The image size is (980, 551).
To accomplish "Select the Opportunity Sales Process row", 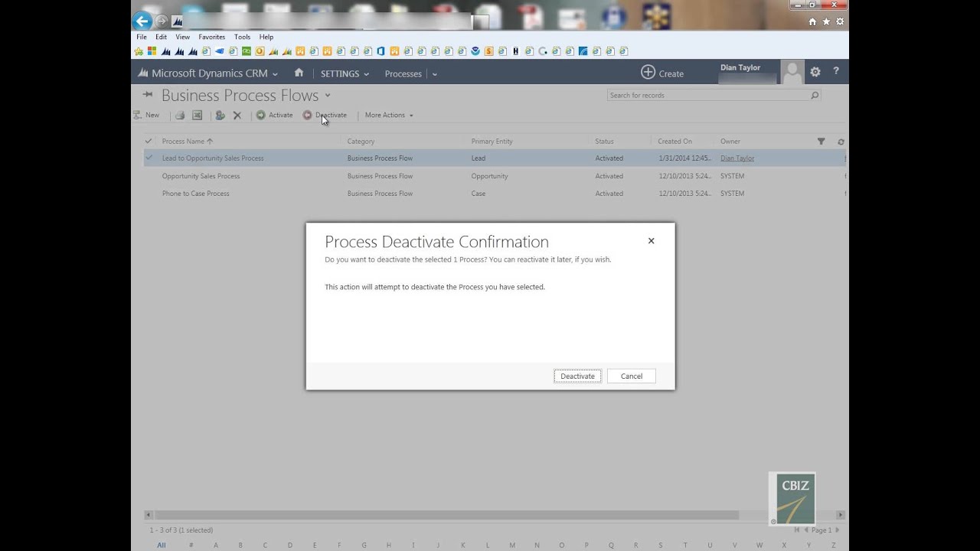I will (x=495, y=176).
